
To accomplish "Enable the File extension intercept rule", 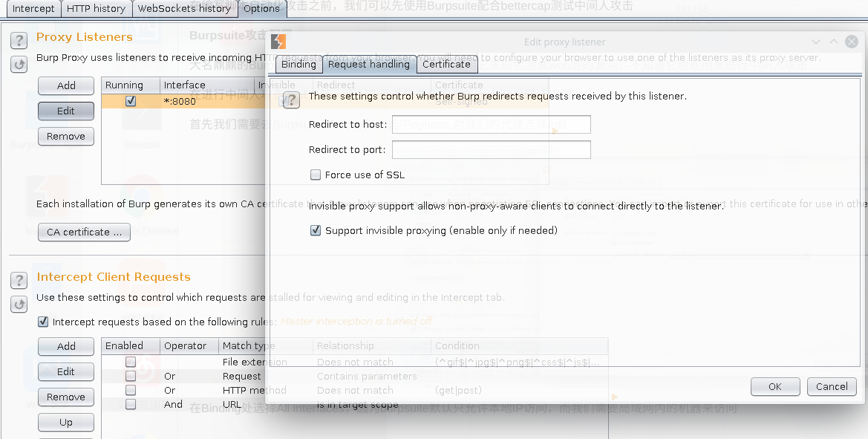I will point(131,362).
